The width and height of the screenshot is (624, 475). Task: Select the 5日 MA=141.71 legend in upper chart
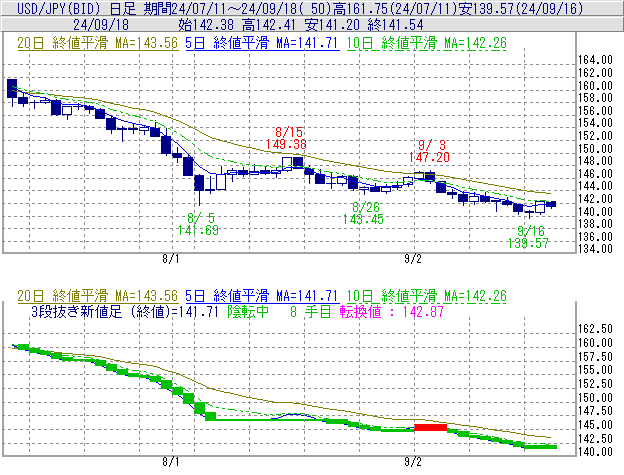262,43
